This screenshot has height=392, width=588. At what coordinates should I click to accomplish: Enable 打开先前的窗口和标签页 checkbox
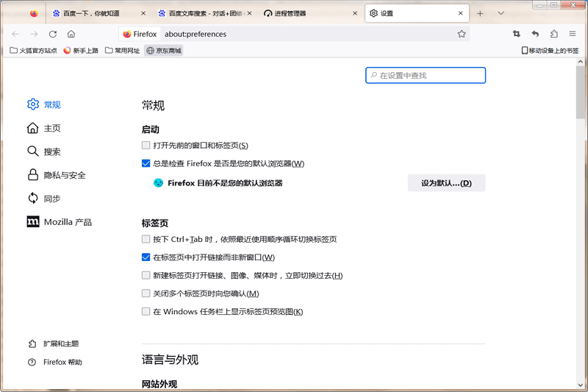click(x=146, y=145)
